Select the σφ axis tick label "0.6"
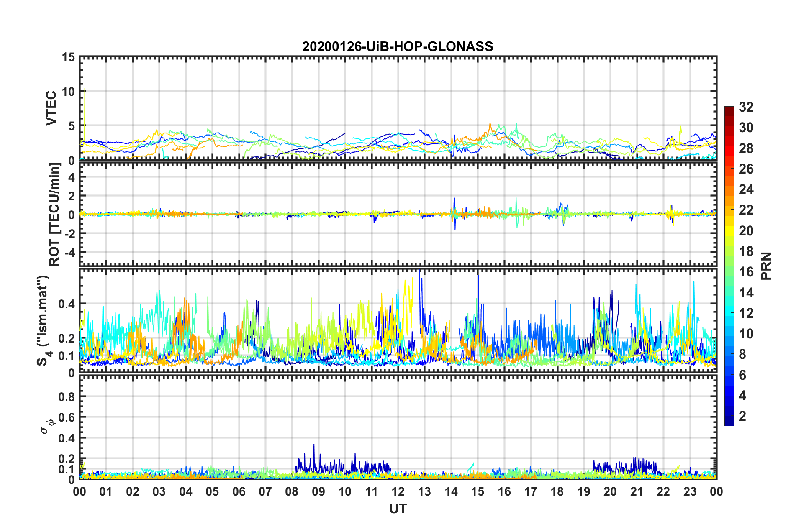The image size is (796, 532). [x=66, y=417]
